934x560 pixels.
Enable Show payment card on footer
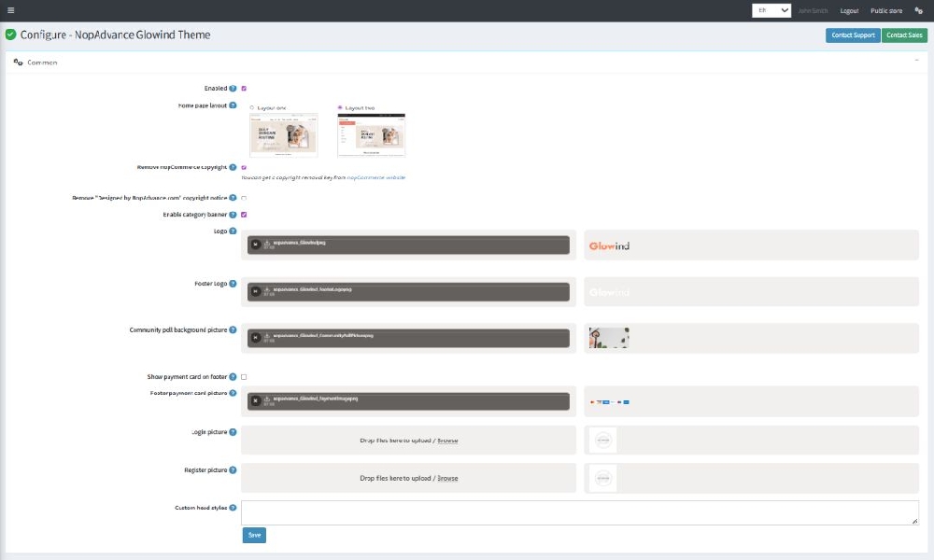pos(243,375)
